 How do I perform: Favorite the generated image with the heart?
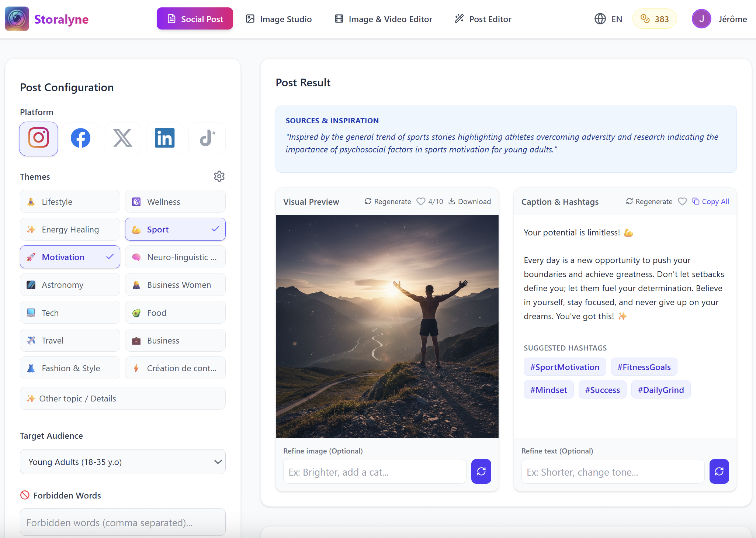click(x=421, y=201)
